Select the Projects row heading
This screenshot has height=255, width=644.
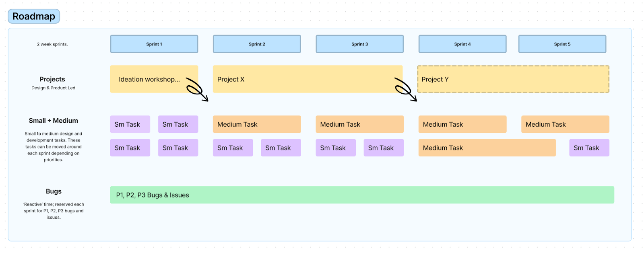click(52, 79)
